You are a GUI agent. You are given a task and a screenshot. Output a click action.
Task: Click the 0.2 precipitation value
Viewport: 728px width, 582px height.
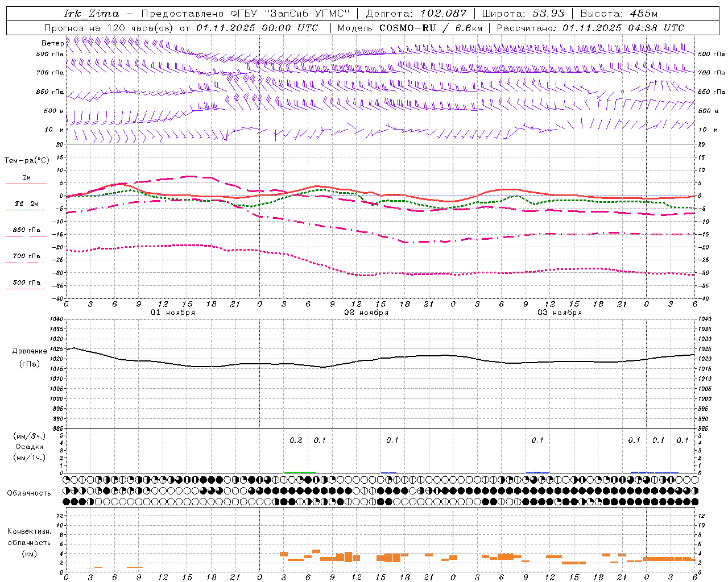coord(296,440)
